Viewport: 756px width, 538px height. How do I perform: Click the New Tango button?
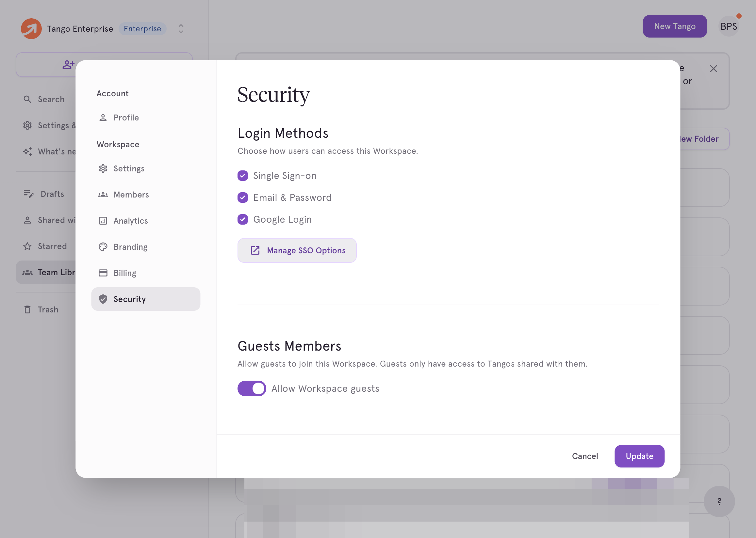675,26
